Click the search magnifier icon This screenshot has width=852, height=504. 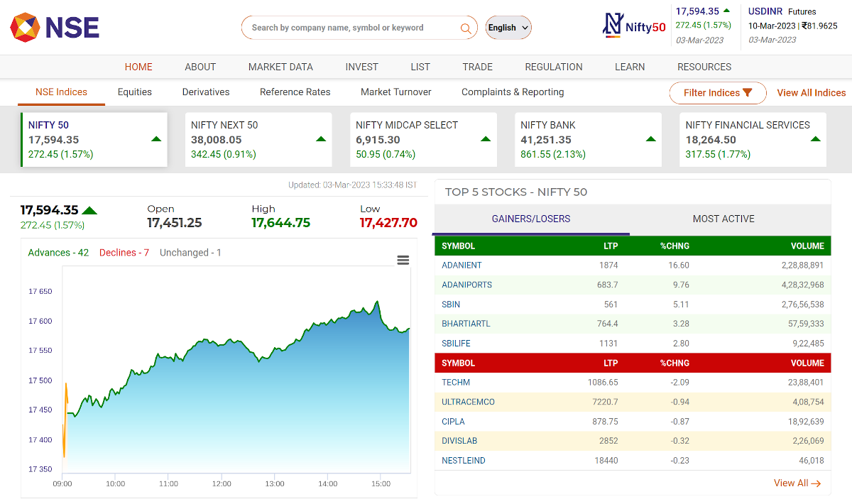click(466, 28)
